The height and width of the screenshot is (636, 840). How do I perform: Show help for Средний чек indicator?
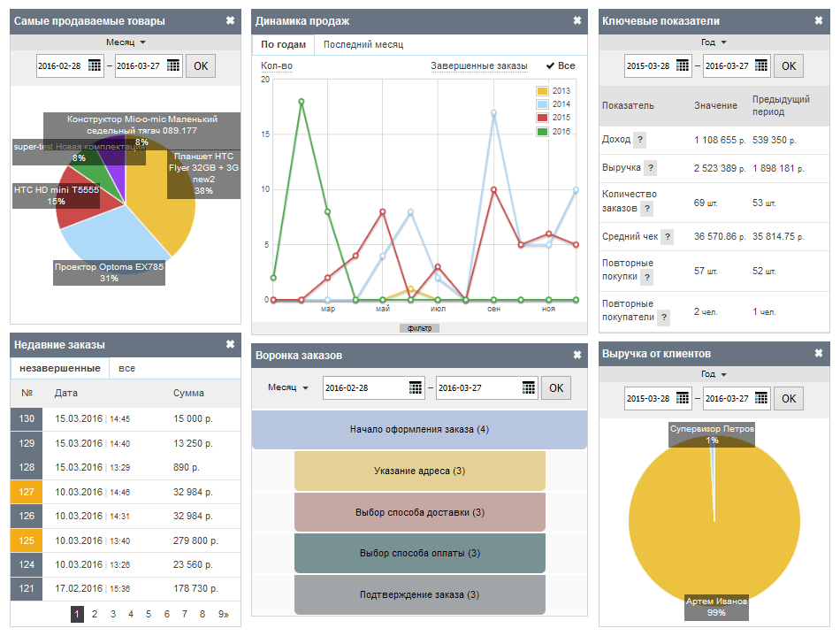667,236
